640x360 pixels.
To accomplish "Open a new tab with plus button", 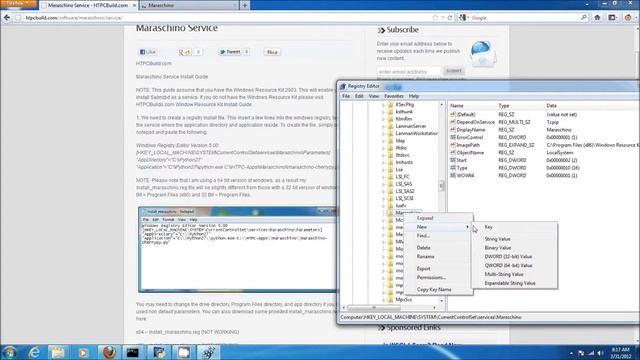I will 244,5.
